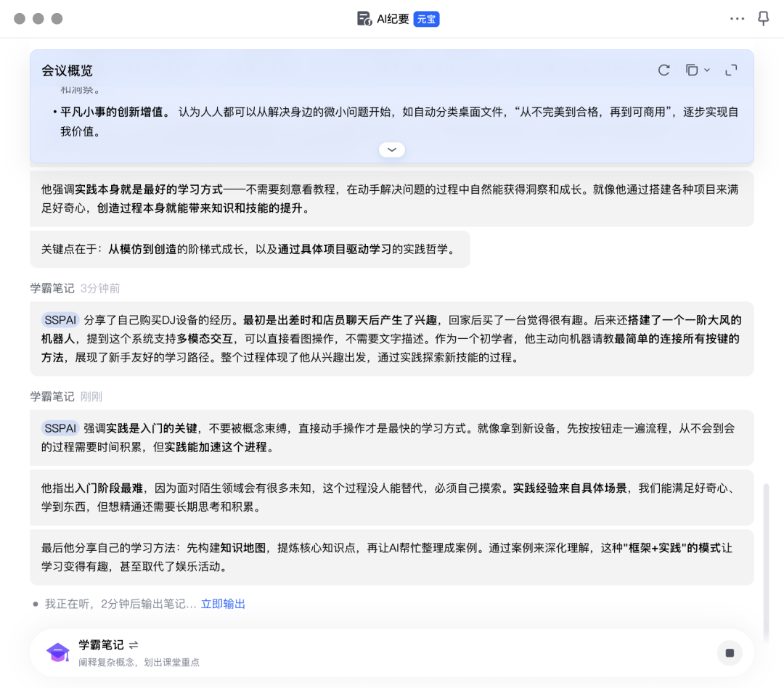Click the first SSPAI speaker tag
Screen dimensions: 784x688
tap(60, 320)
